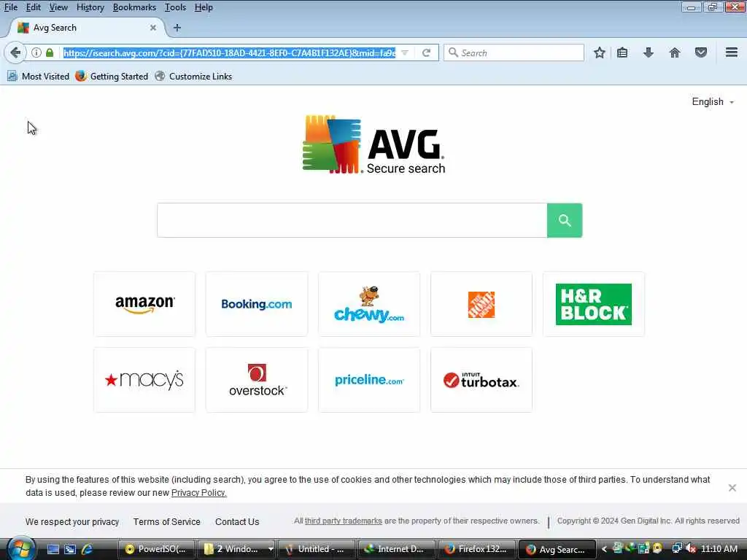The width and height of the screenshot is (747, 560).
Task: Click the address bar URL field
Action: (x=229, y=52)
